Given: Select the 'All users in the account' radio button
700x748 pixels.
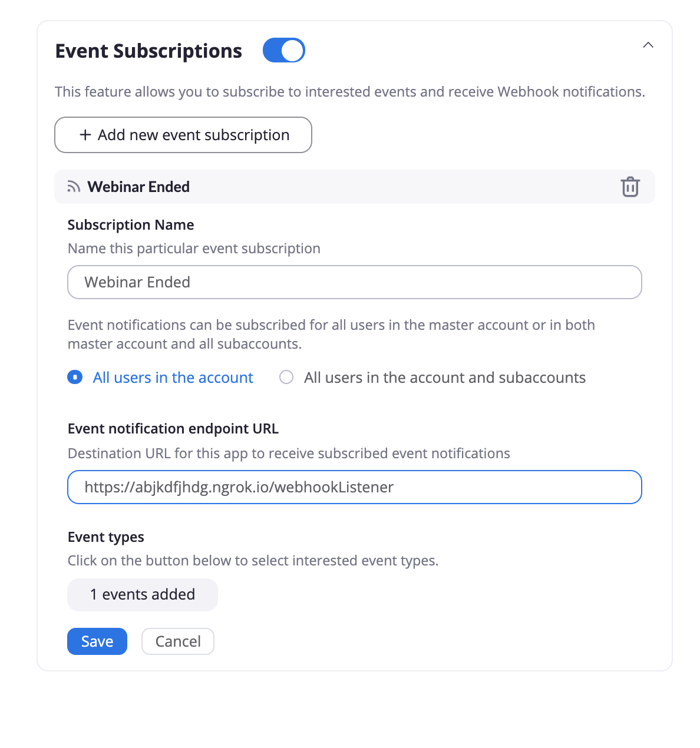Looking at the screenshot, I should coord(75,377).
